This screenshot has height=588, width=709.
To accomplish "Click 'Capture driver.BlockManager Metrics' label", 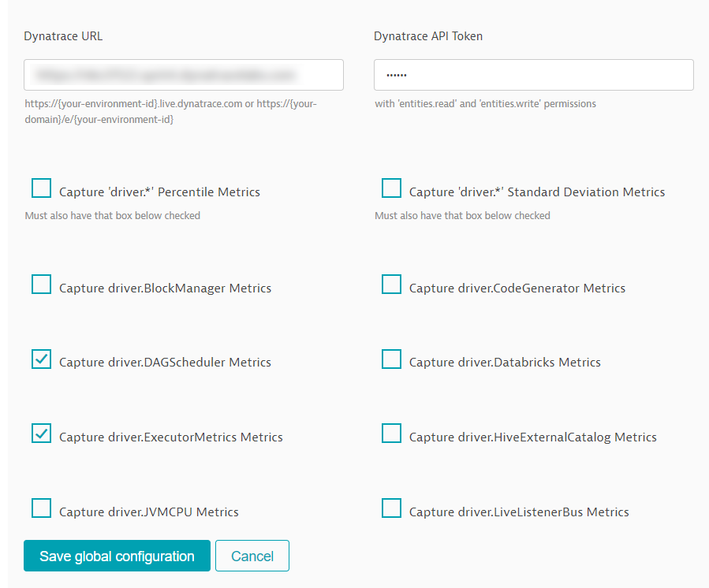I will [x=165, y=288].
